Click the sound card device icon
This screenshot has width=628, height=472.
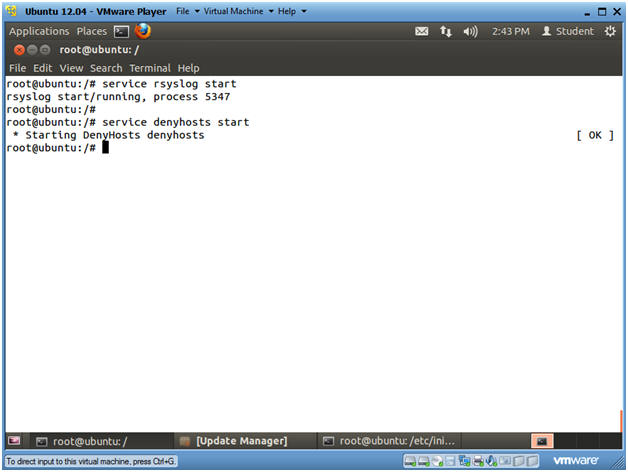point(491,462)
